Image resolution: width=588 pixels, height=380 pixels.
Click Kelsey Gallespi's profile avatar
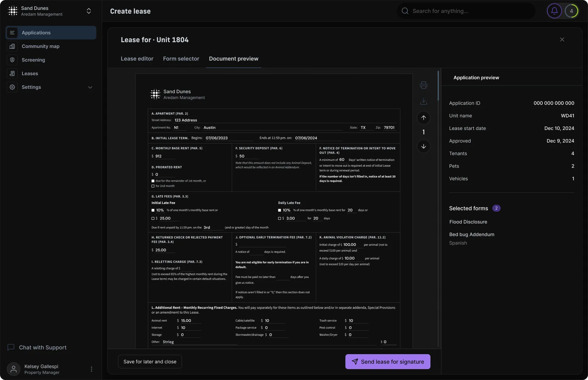pyautogui.click(x=14, y=369)
